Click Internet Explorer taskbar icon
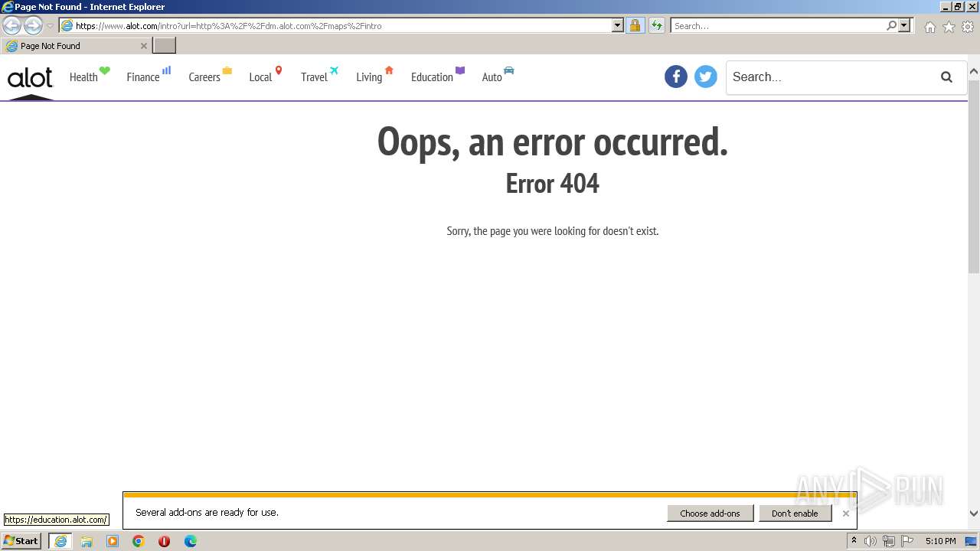980x551 pixels. coord(60,541)
